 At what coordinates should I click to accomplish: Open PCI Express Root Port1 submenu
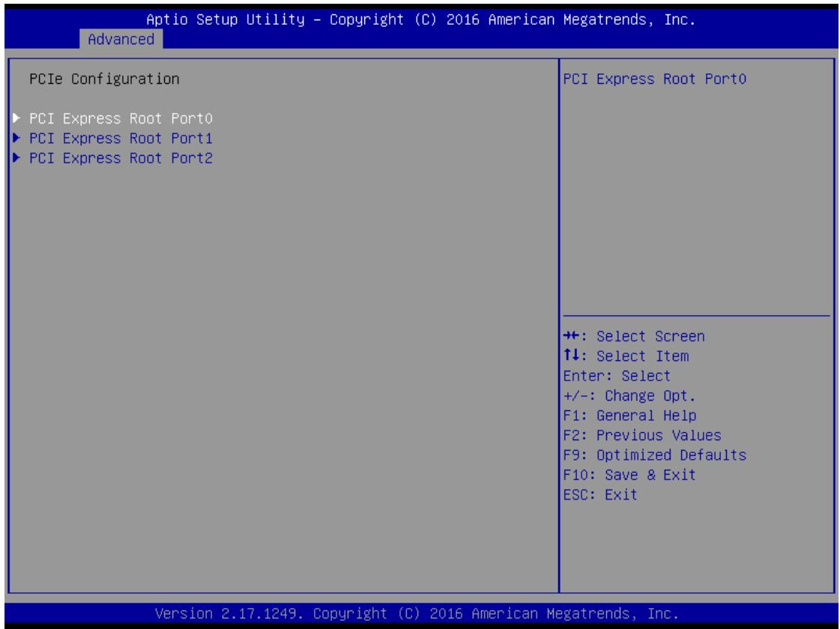point(121,138)
